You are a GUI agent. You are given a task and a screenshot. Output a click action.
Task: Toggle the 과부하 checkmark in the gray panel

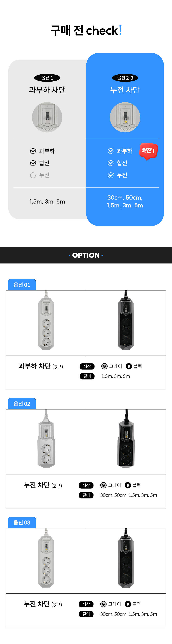point(33,151)
